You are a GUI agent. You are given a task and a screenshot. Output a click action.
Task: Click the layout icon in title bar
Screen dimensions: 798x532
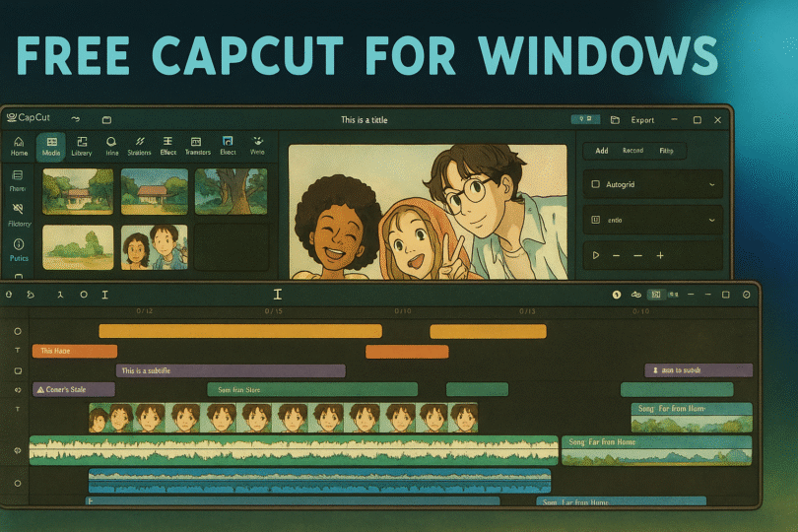click(x=106, y=120)
